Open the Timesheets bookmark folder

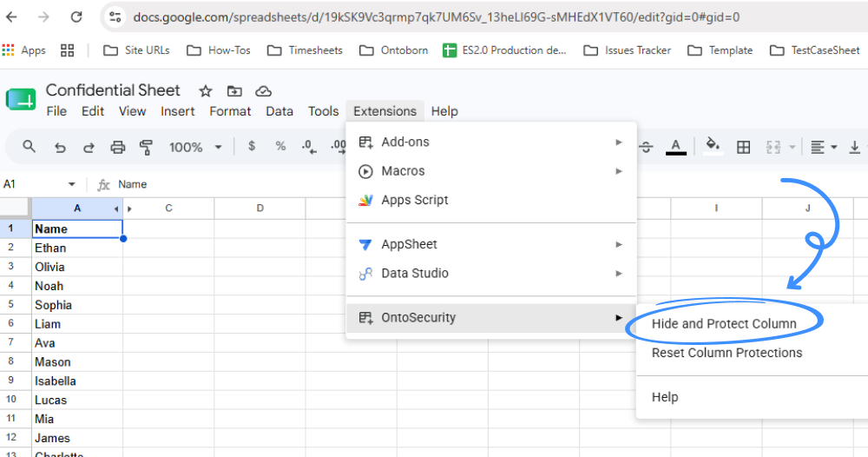click(x=305, y=50)
